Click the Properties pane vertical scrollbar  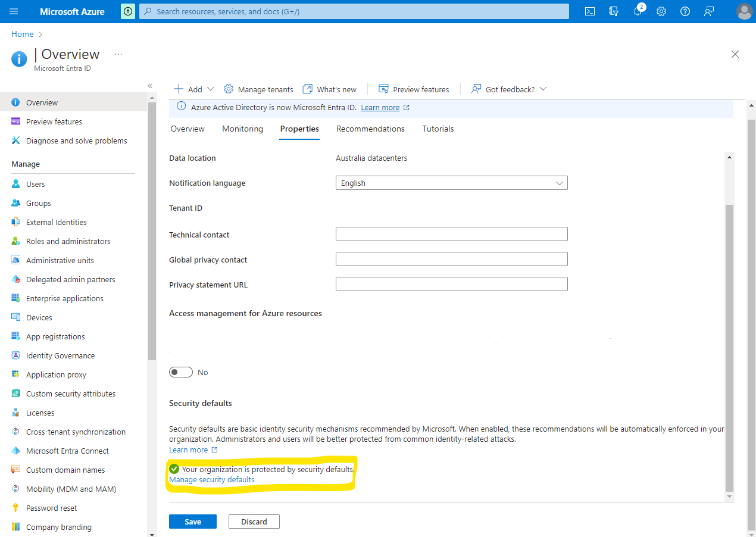point(729,347)
